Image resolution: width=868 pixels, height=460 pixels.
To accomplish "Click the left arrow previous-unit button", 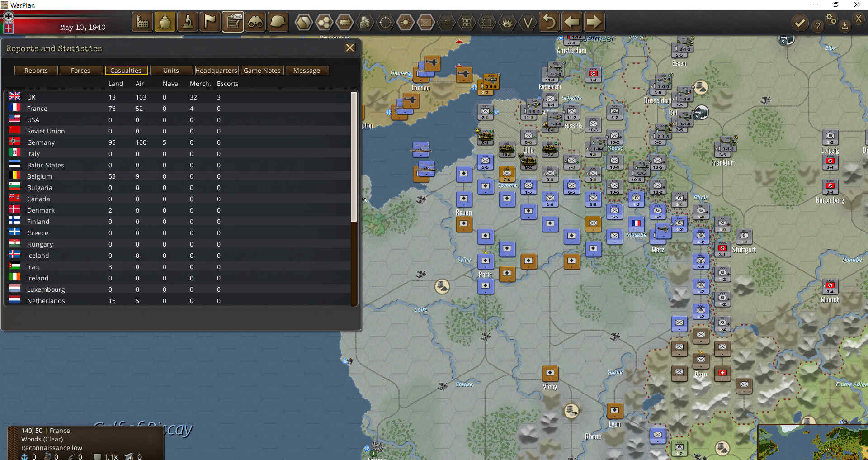I will point(571,22).
